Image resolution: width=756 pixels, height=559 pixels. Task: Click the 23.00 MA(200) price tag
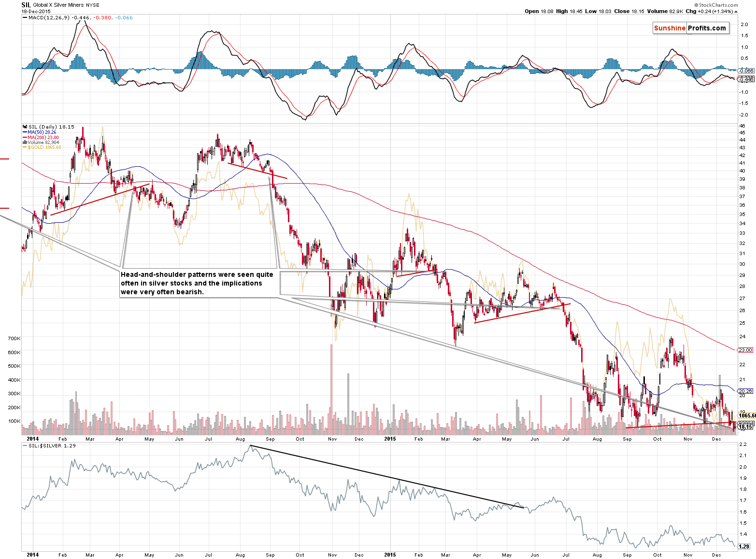coord(745,350)
